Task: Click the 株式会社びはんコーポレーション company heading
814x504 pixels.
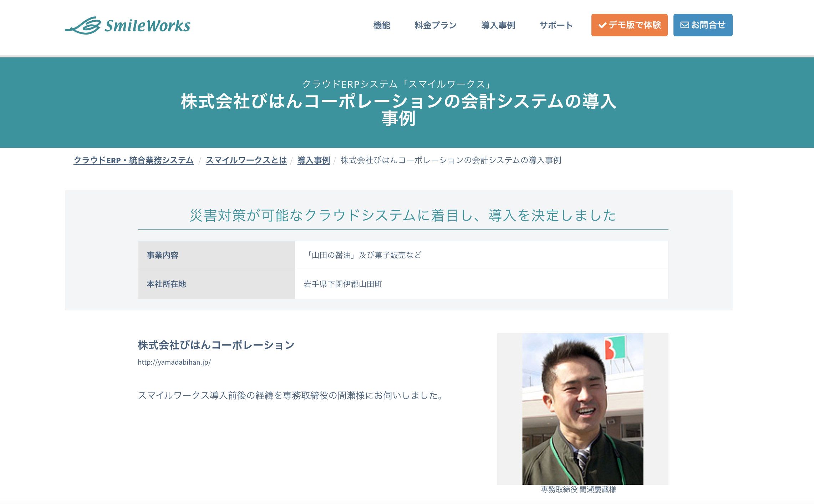Action: 216,345
